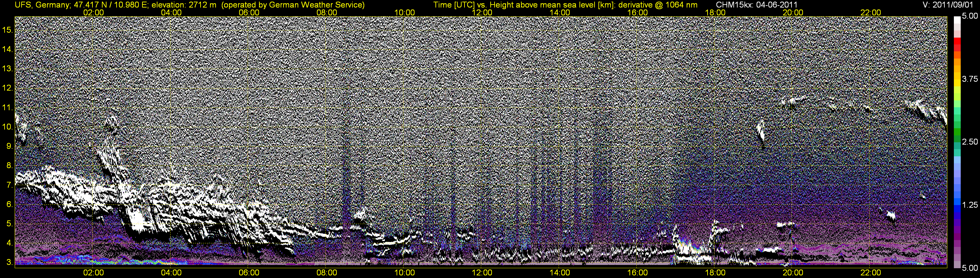The image size is (980, 278).
Task: Pick the yellow segment of the color scale
Action: (x=957, y=83)
